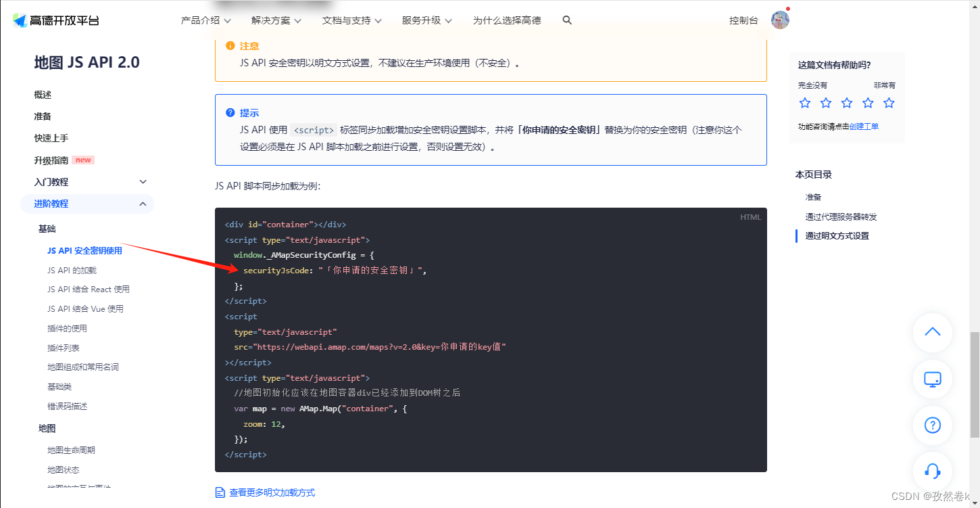Jump to 通过代理服务器转发 in page contents

click(841, 216)
